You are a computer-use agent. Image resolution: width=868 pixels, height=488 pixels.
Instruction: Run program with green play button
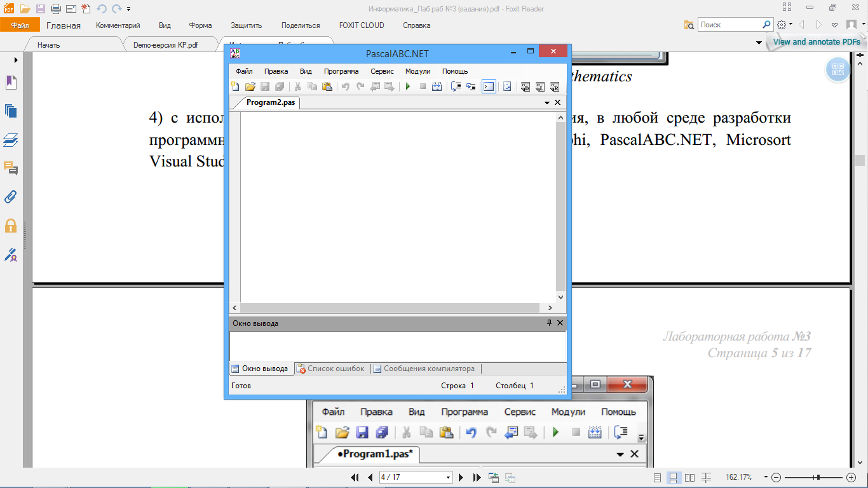408,86
